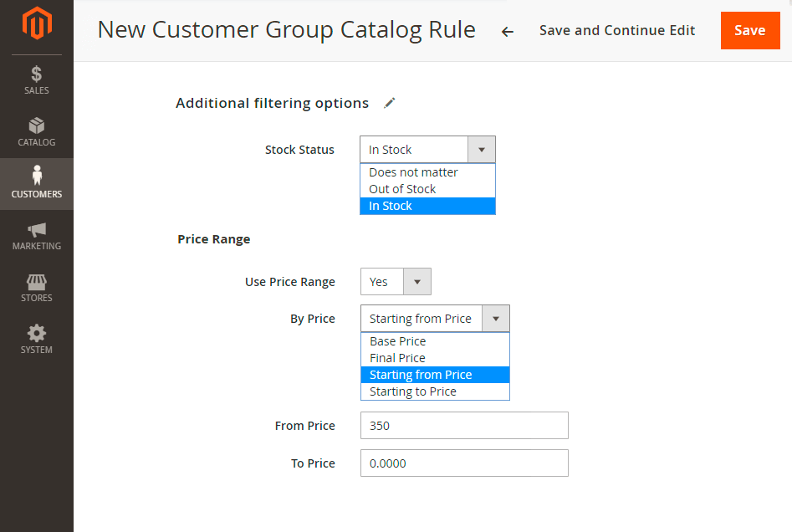Expand the By Price dropdown arrow
Screen dimensions: 792x532
point(495,319)
